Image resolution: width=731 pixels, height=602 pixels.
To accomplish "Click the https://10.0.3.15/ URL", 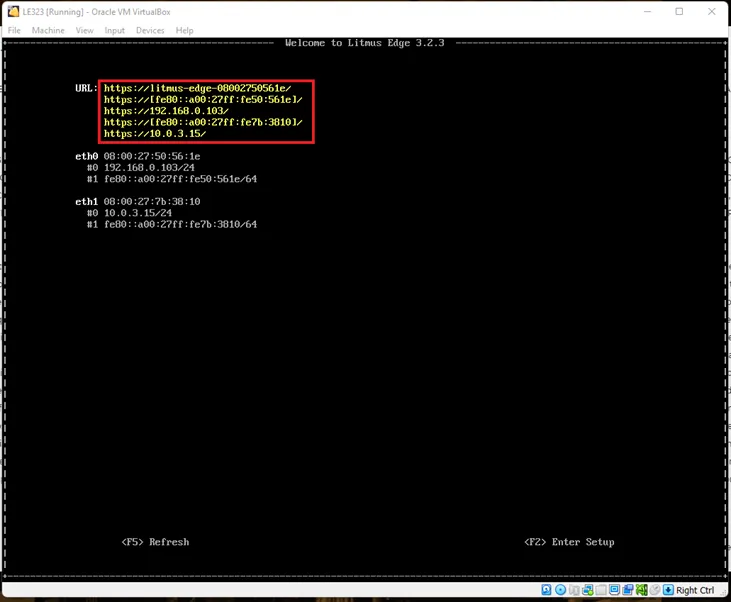I will coord(155,133).
